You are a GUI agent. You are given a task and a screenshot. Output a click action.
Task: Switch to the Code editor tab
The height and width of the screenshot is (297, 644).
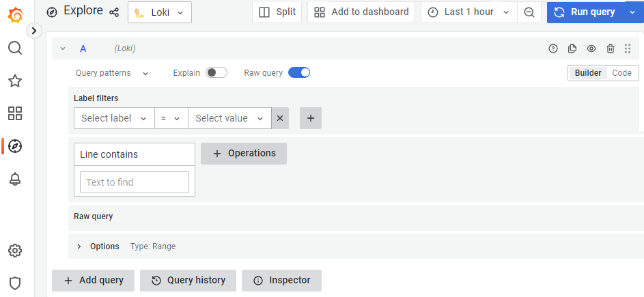coord(621,73)
